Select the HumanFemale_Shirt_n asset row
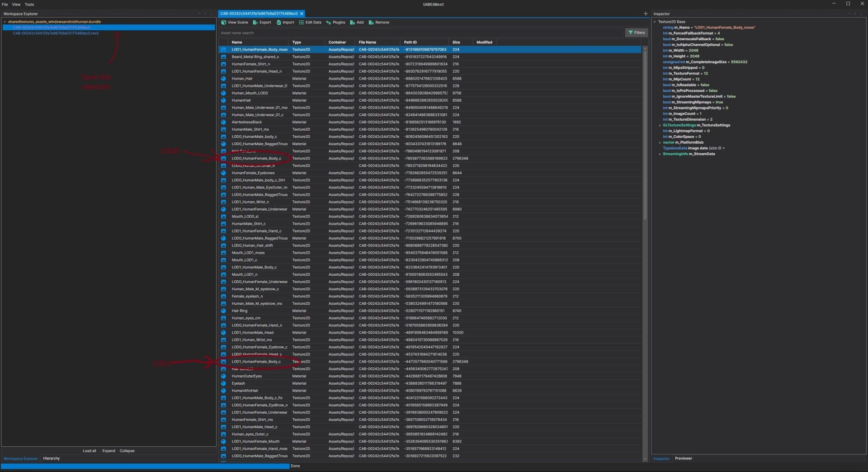 coord(429,64)
